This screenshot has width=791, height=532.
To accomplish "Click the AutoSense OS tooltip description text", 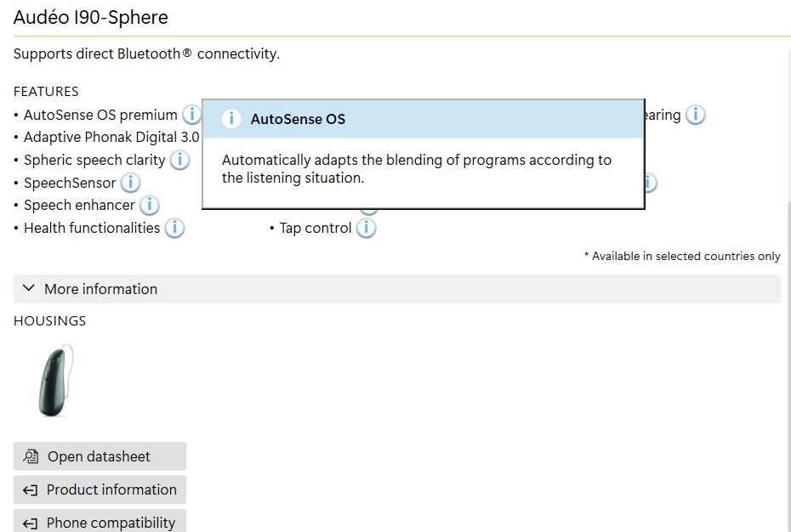I will coord(416,169).
